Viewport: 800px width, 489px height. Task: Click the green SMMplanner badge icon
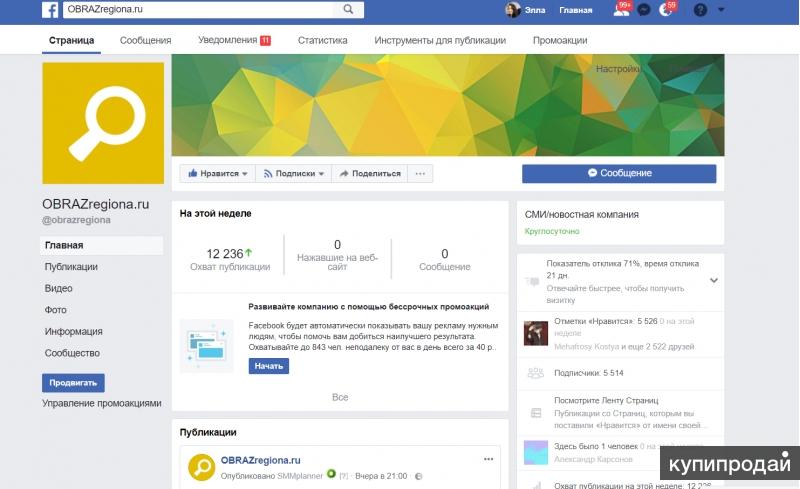(331, 474)
